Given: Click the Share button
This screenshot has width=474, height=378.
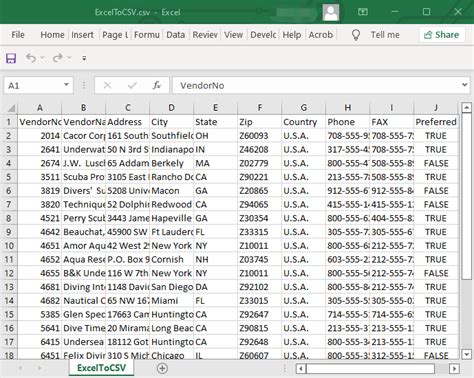Looking at the screenshot, I should [x=442, y=35].
